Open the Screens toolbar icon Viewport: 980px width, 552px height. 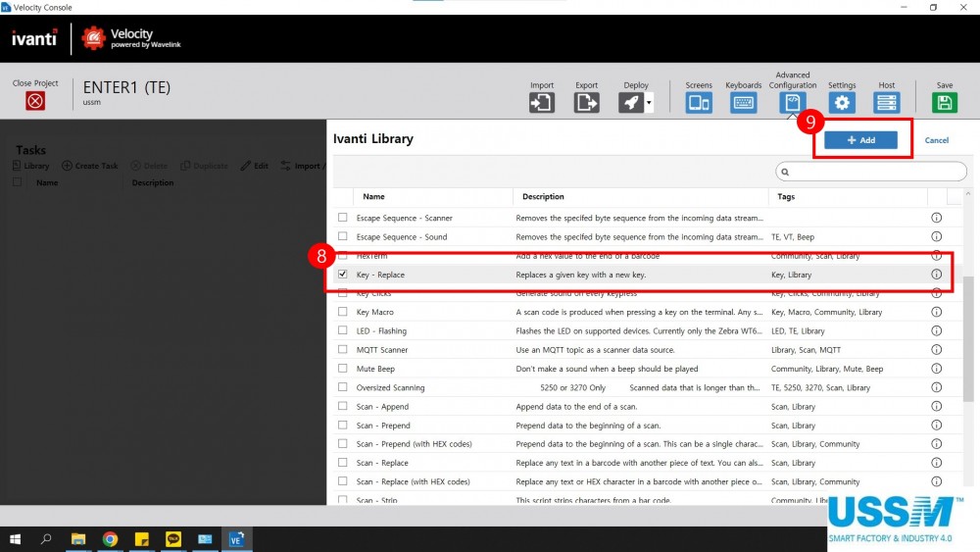[x=698, y=103]
